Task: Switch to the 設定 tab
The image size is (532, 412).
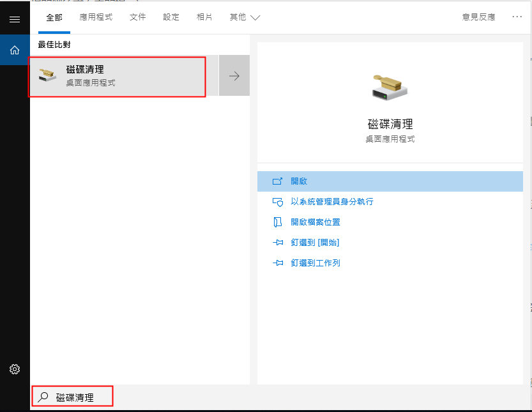Action: pos(171,17)
